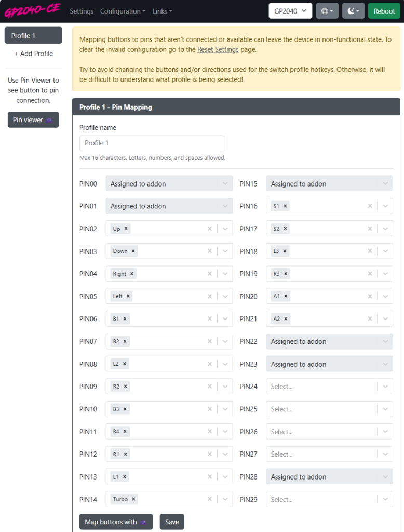Clear all values in the PIN06 field
This screenshot has height=532, width=404.
(x=210, y=319)
